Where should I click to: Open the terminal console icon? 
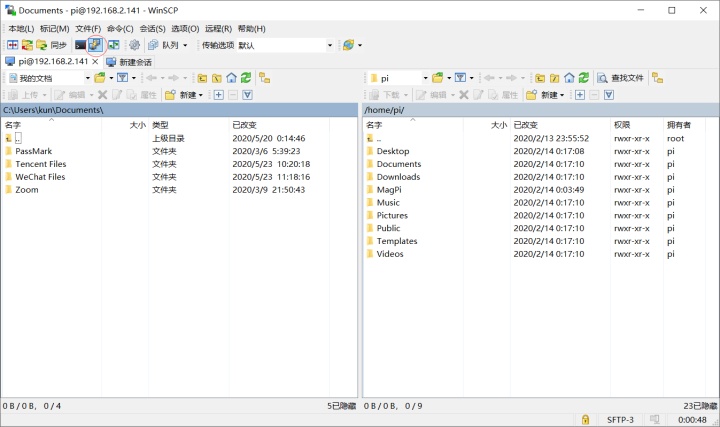pos(80,45)
